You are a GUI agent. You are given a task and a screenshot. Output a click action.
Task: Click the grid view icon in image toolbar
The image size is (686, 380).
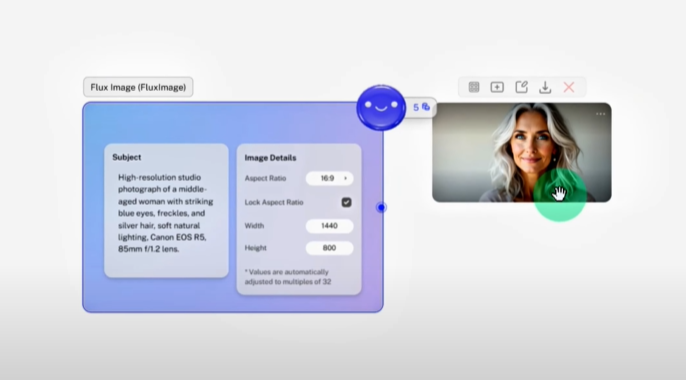coord(474,87)
